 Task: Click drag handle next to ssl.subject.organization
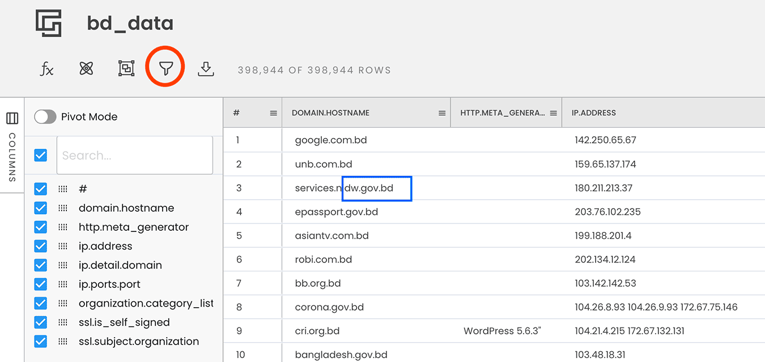click(62, 341)
